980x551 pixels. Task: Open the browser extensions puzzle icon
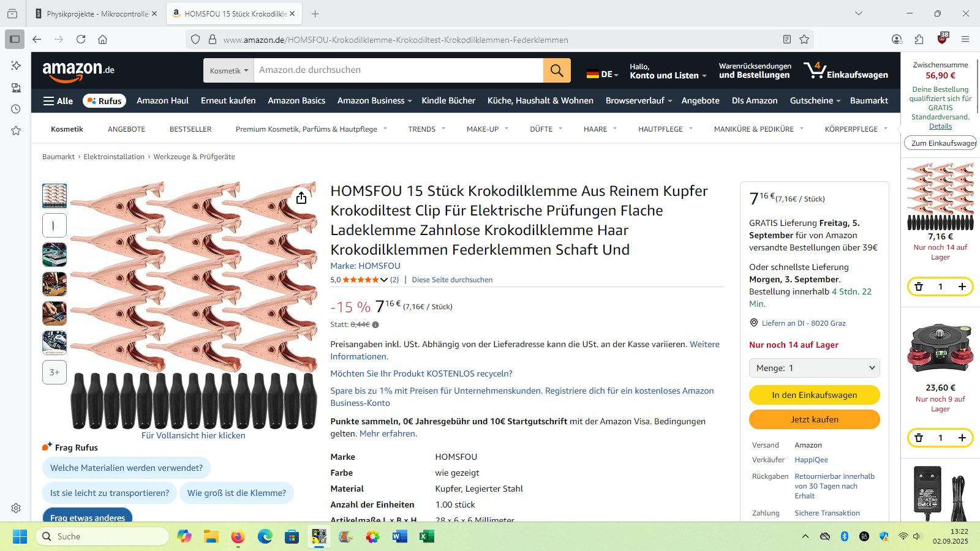919,39
